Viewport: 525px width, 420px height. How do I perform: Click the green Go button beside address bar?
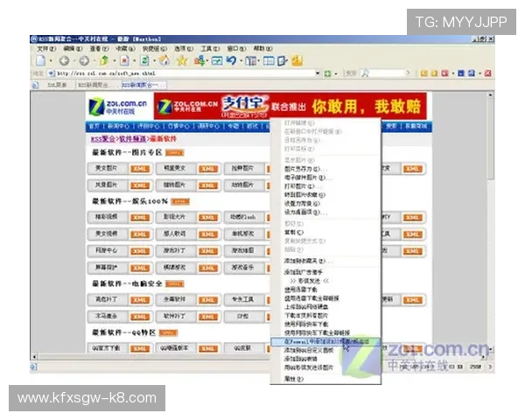coord(327,73)
